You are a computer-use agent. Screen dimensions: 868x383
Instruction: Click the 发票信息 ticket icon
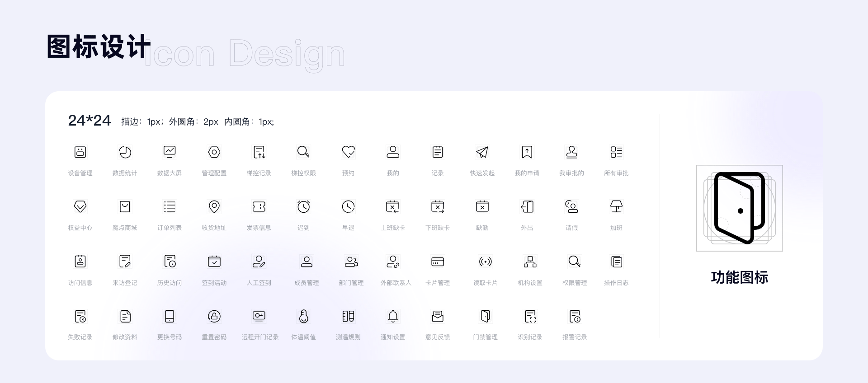tap(259, 207)
